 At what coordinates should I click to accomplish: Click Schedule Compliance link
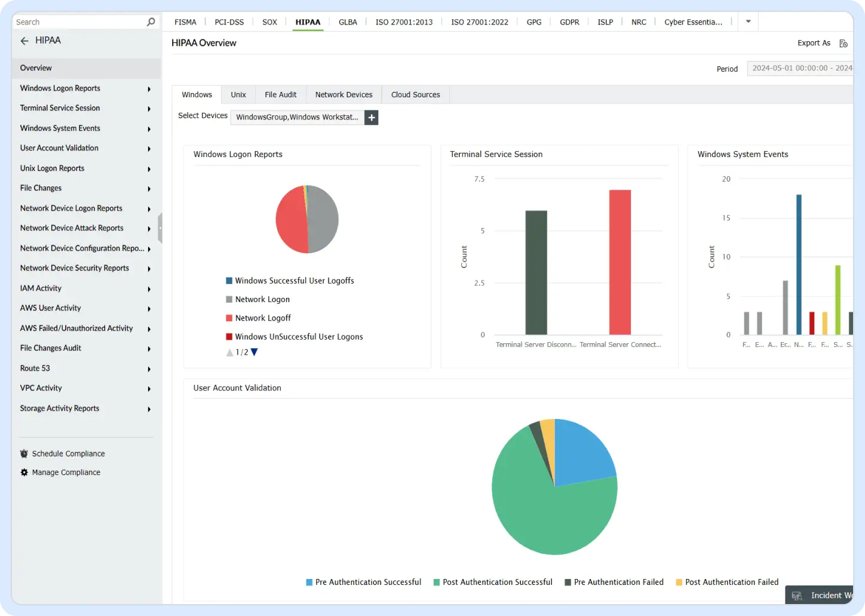tap(68, 454)
